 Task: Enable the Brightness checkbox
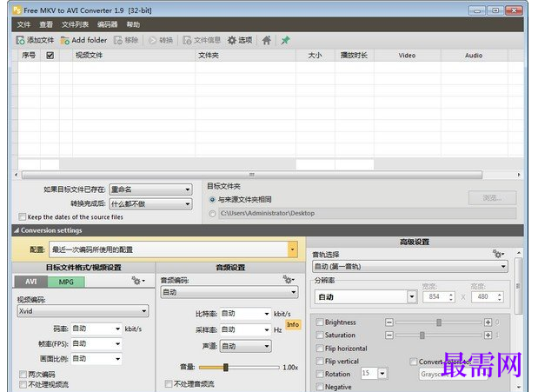pos(320,322)
